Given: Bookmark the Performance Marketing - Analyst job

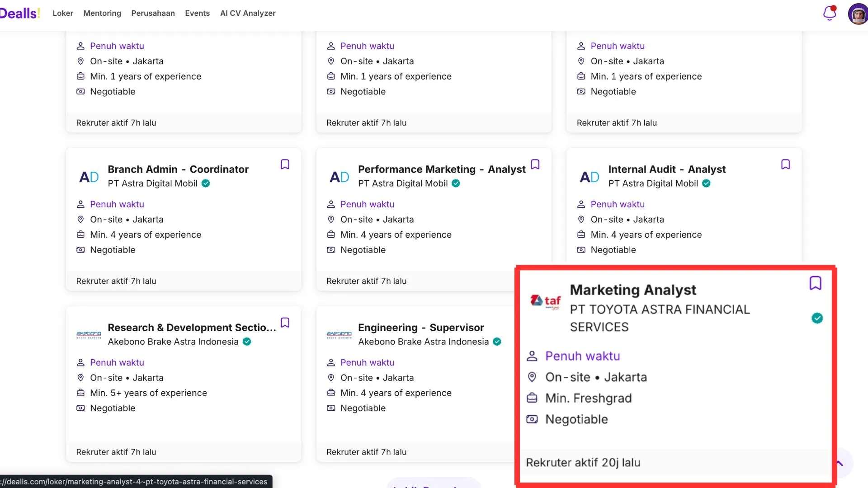Looking at the screenshot, I should point(535,164).
